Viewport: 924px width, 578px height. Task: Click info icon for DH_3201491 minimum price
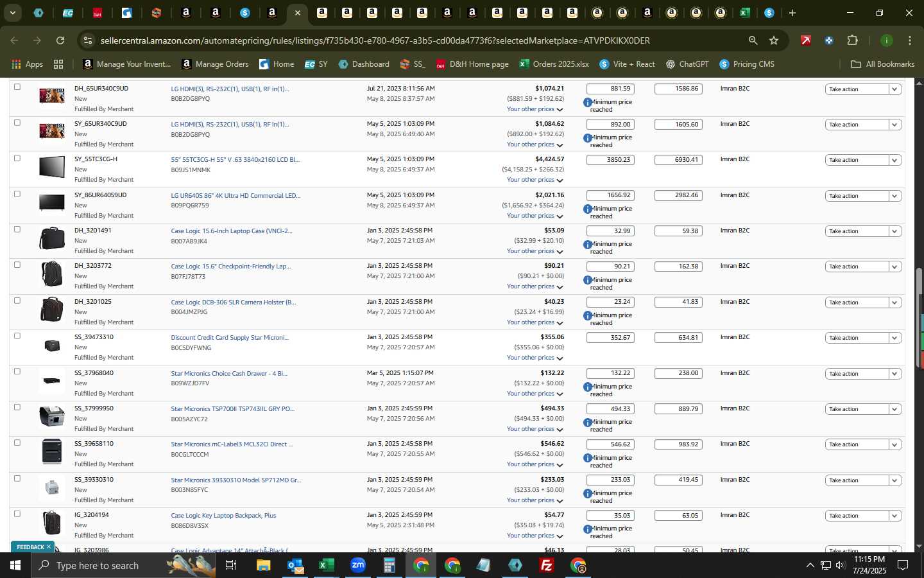587,245
